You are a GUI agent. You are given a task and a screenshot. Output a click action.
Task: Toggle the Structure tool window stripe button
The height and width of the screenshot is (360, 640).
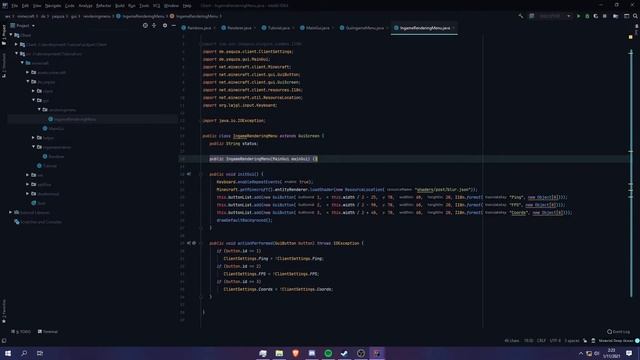click(4, 65)
